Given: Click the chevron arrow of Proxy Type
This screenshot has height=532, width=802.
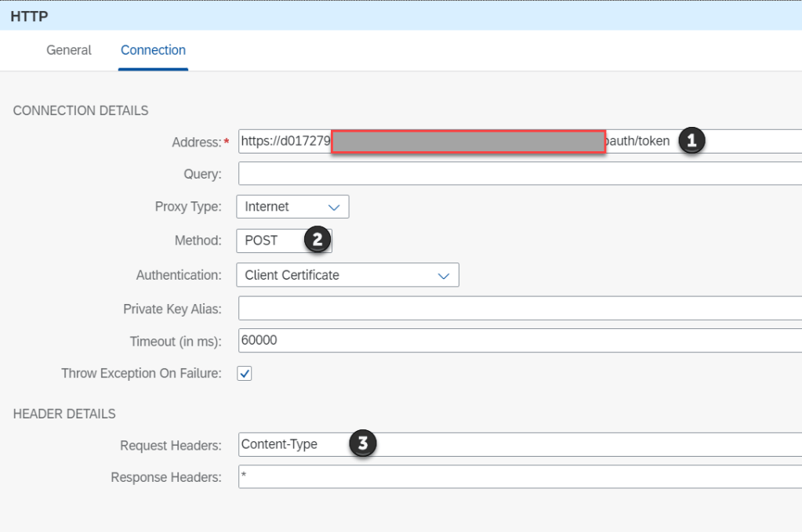Looking at the screenshot, I should point(334,207).
